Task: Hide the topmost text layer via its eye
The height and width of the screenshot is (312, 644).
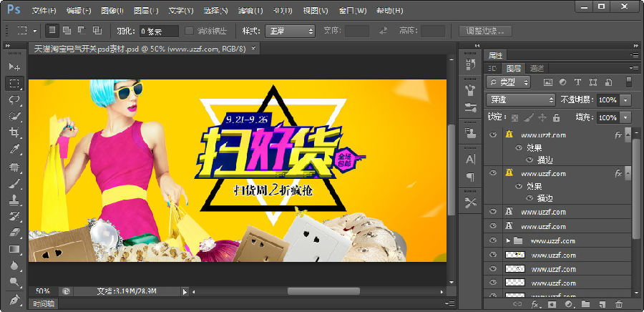Action: 493,135
